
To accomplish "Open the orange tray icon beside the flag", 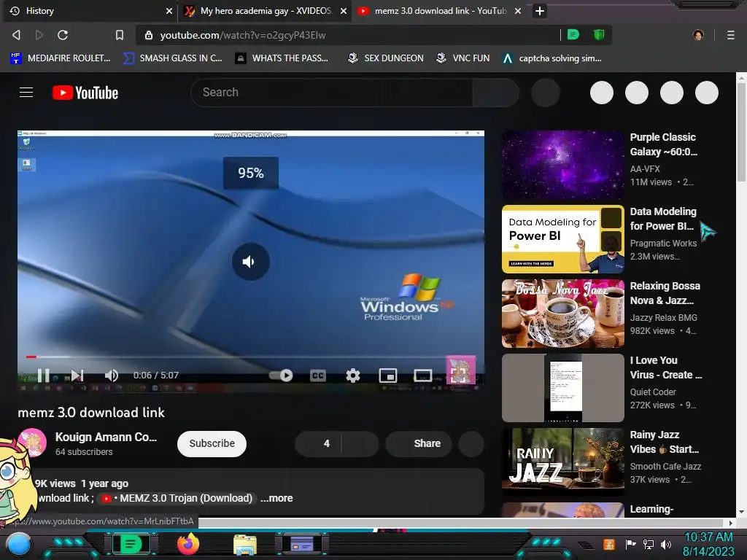I will click(609, 544).
